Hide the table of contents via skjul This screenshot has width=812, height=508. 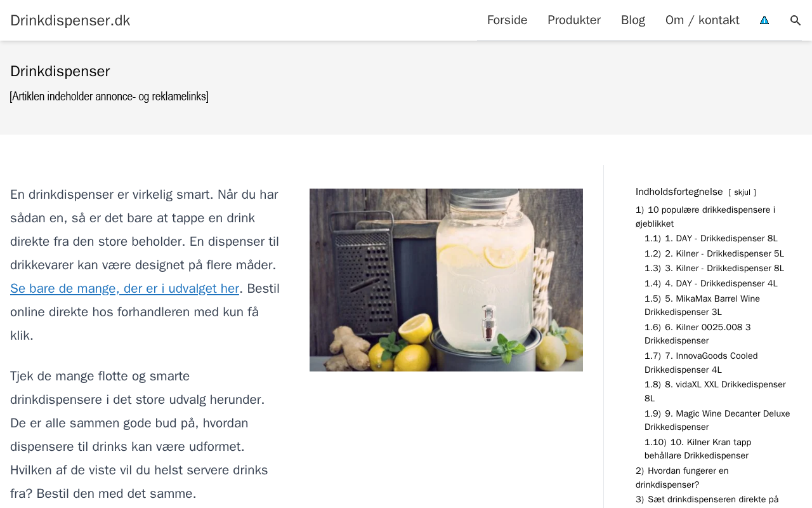(742, 192)
